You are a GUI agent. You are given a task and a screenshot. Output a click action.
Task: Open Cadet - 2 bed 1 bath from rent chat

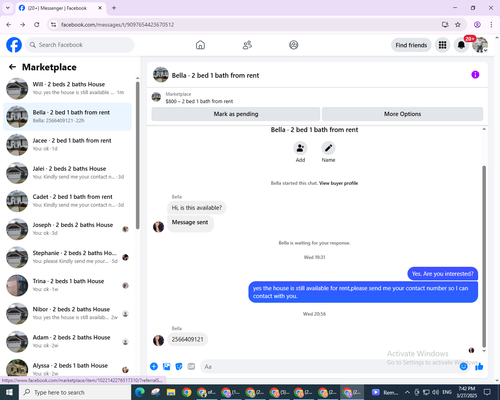[67, 201]
